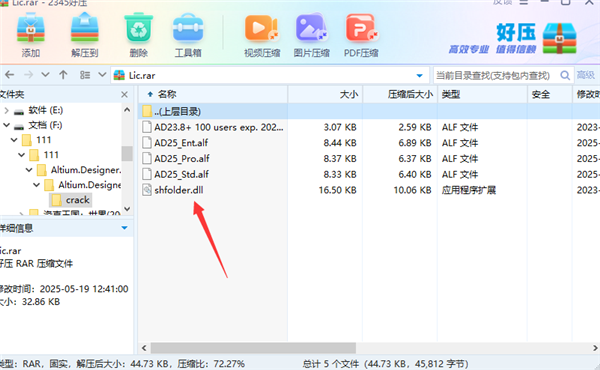Sort by 压缩后大小 column header
Screen dimensions: 600x370
[x=400, y=94]
